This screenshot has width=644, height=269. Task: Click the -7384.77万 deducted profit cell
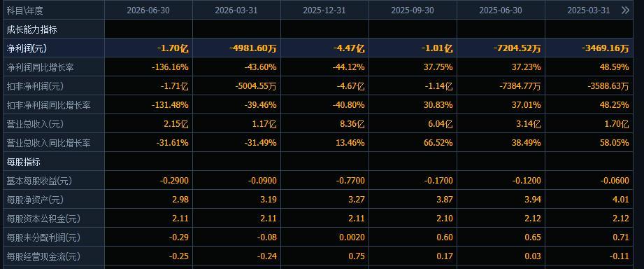(x=520, y=86)
